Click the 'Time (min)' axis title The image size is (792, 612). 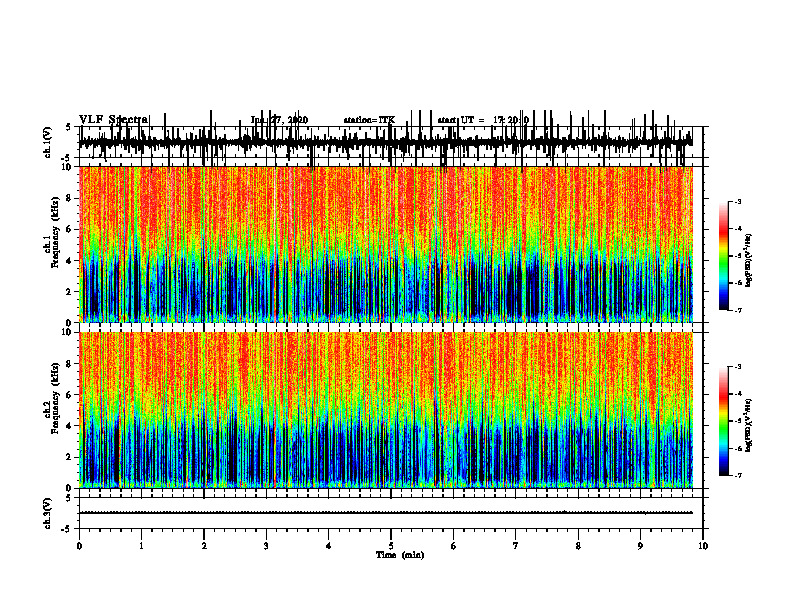400,555
